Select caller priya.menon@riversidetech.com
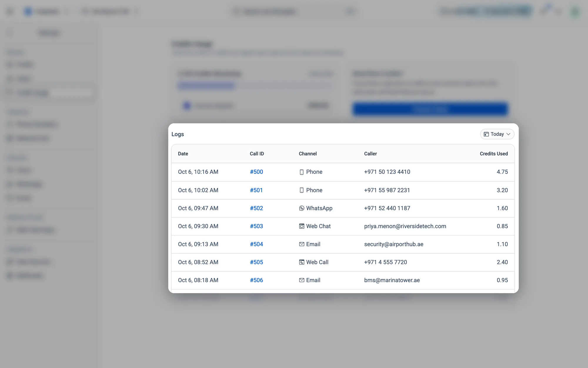Image resolution: width=588 pixels, height=368 pixels. click(405, 226)
